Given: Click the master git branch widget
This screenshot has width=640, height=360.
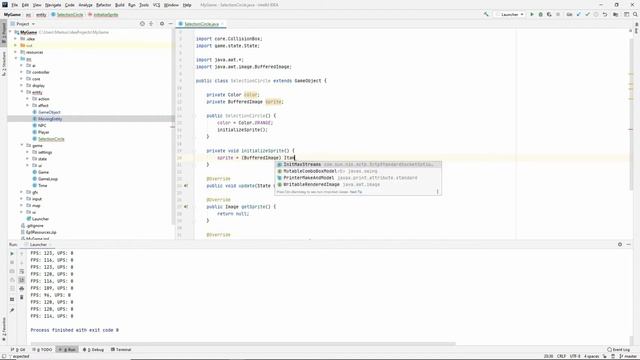Looking at the screenshot, I should (x=629, y=356).
